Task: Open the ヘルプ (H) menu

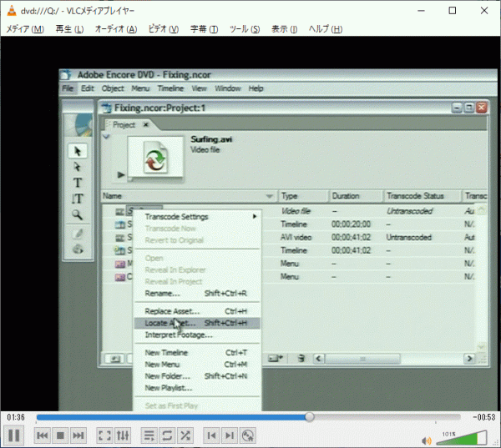Action: point(326,29)
